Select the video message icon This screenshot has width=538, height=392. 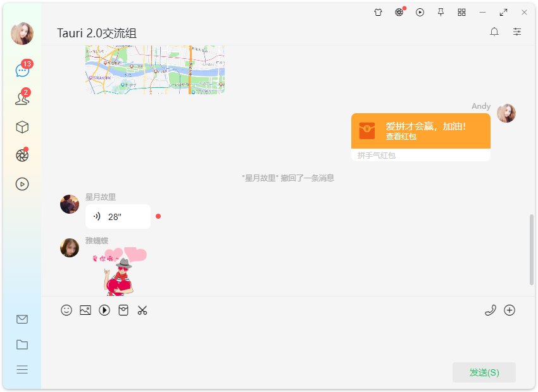click(x=104, y=310)
